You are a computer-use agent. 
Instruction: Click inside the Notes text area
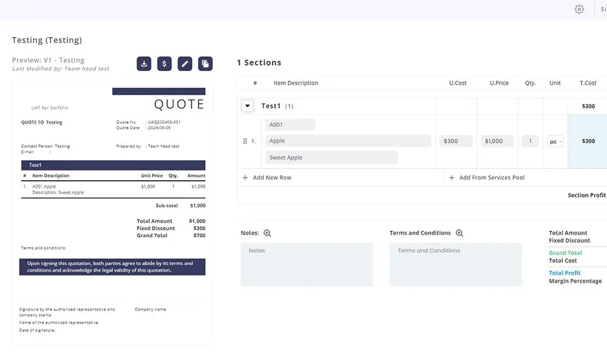(307, 265)
